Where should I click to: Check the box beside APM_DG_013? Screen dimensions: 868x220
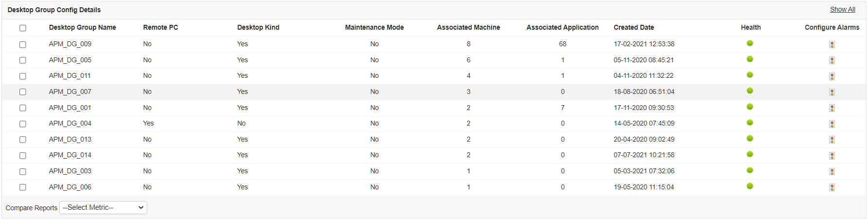click(x=23, y=140)
